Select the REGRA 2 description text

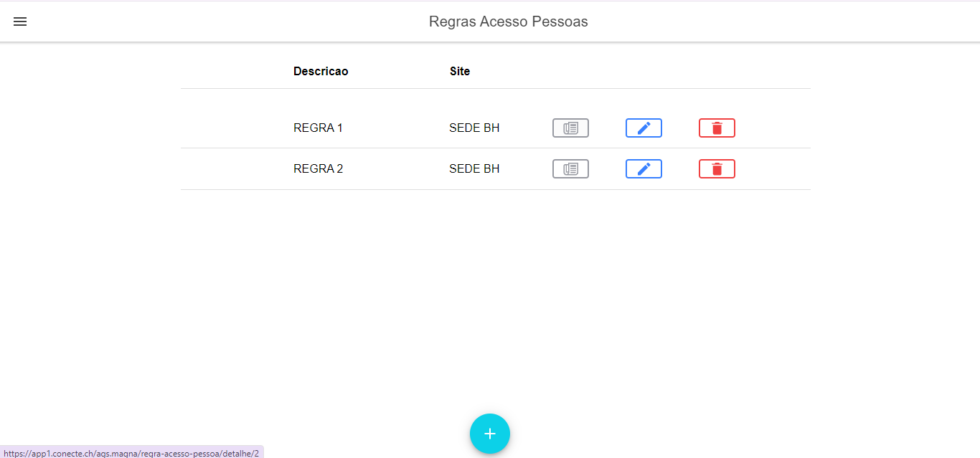tap(318, 169)
